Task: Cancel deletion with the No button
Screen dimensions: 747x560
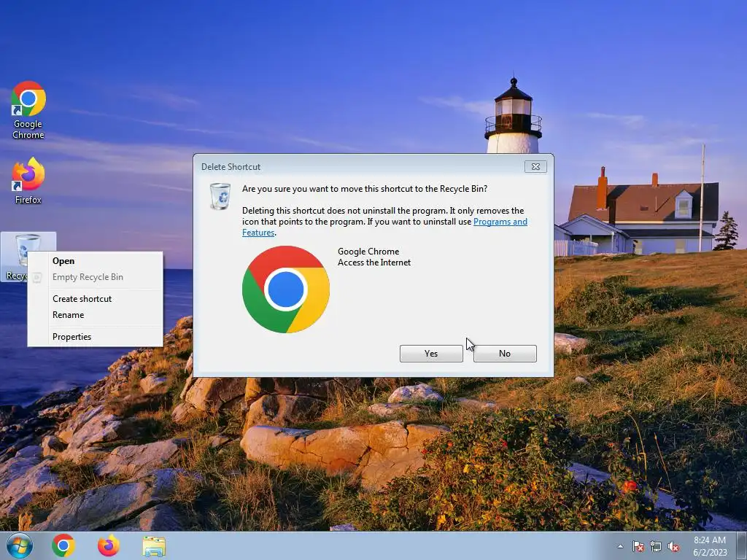Action: tap(505, 354)
